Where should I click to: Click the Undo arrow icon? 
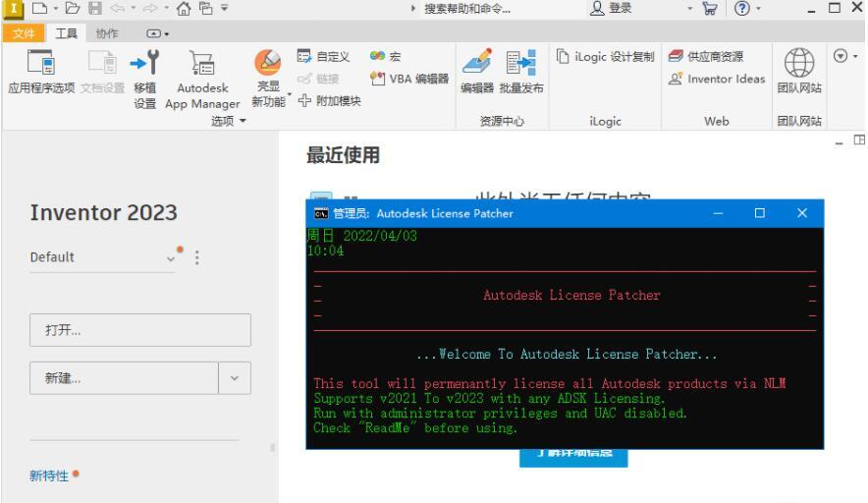[117, 8]
